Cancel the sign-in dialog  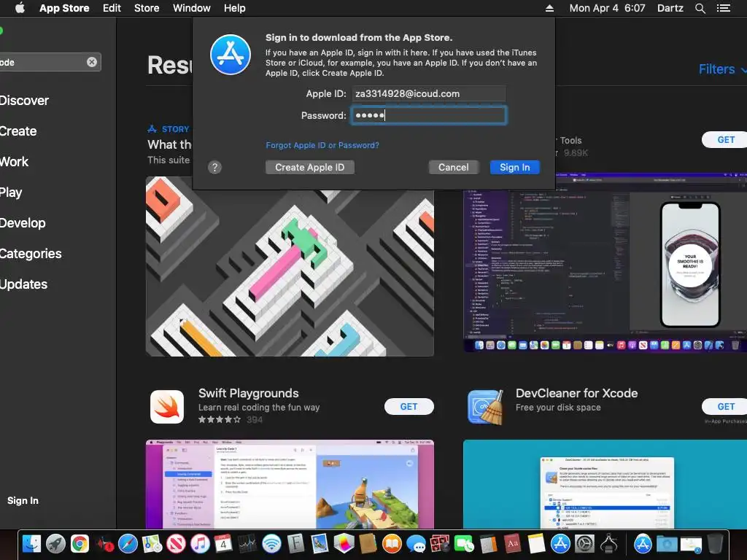click(454, 167)
